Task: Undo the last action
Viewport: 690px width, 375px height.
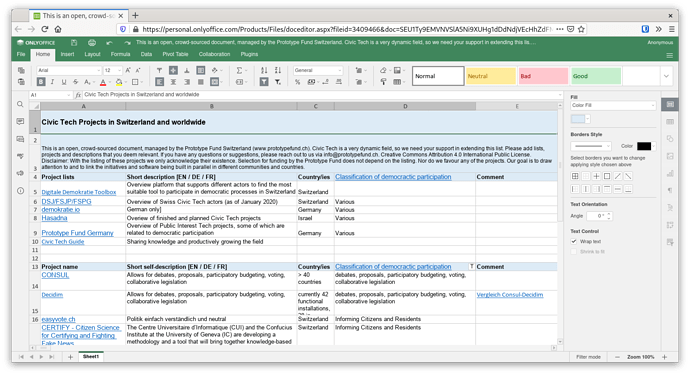Action: (x=109, y=43)
